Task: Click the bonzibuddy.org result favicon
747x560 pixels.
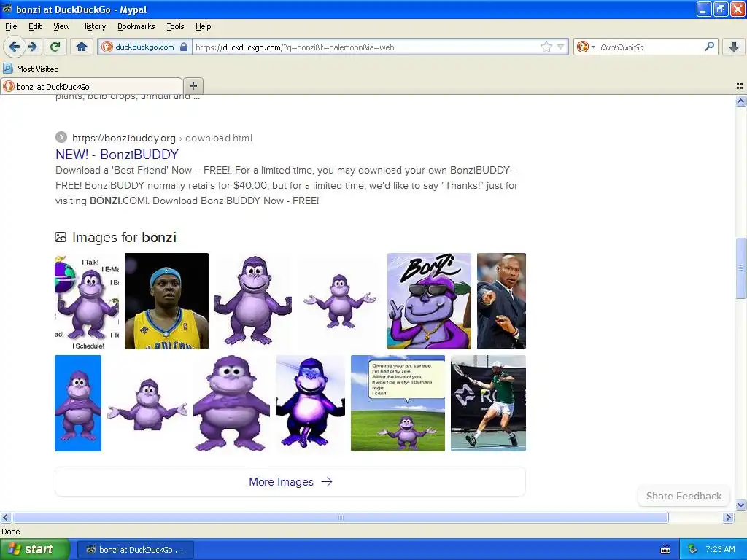Action: pos(61,137)
